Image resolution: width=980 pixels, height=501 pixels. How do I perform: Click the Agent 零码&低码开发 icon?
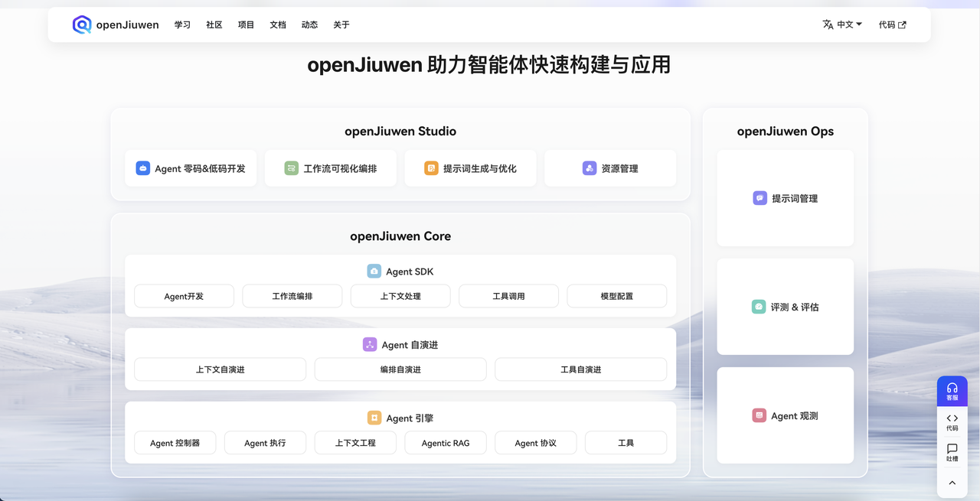(x=142, y=168)
